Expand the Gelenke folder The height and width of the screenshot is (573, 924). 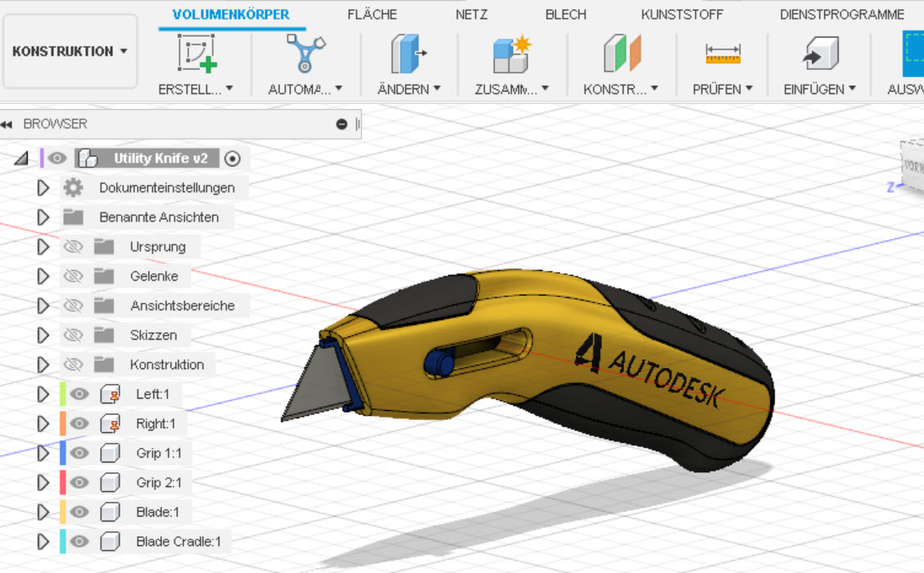[43, 276]
